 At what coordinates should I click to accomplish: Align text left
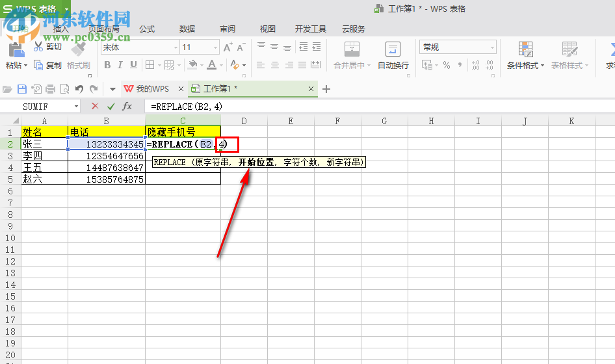point(261,65)
